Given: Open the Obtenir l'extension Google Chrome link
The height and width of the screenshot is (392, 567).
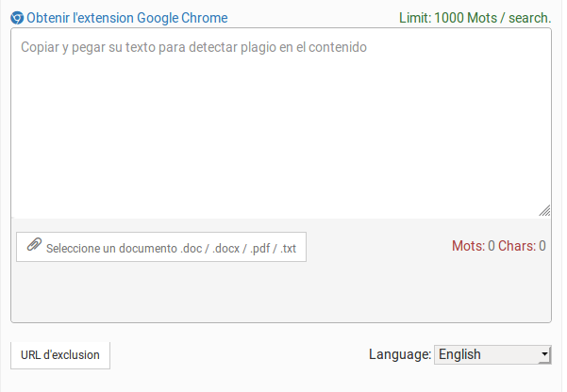Looking at the screenshot, I should [x=127, y=18].
